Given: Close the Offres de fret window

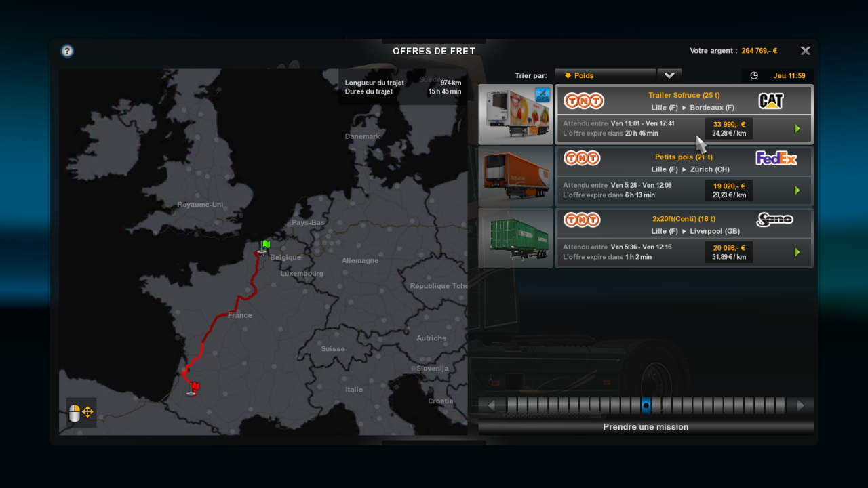Looking at the screenshot, I should pyautogui.click(x=806, y=51).
